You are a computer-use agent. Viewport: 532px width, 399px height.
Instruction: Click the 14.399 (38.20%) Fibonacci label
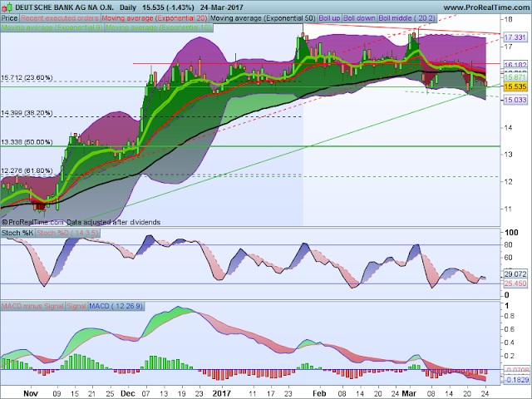coord(27,113)
